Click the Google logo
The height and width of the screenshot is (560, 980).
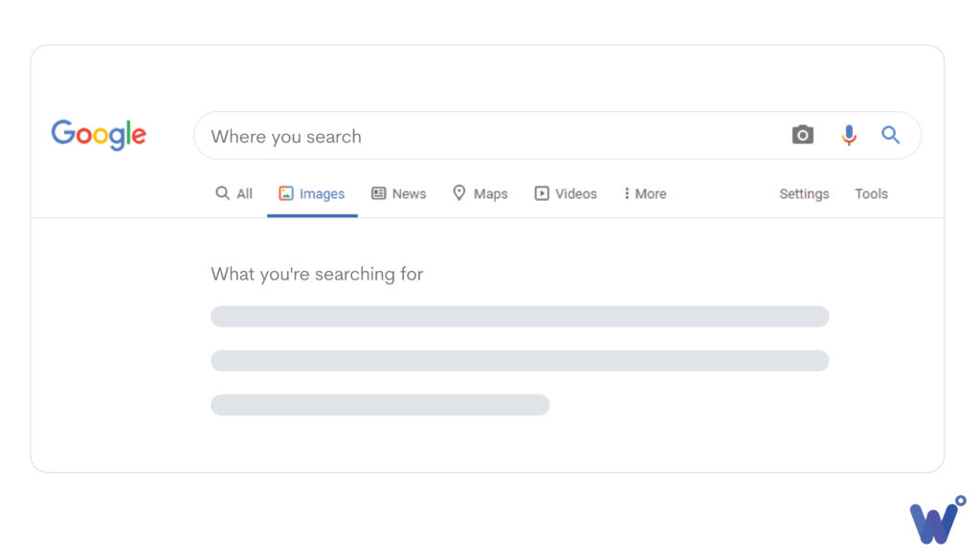point(99,135)
